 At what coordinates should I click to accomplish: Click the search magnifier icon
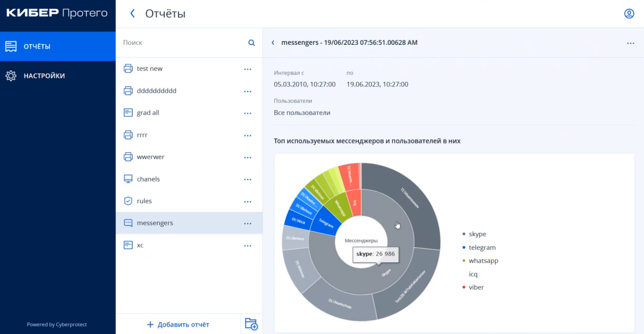click(x=251, y=43)
